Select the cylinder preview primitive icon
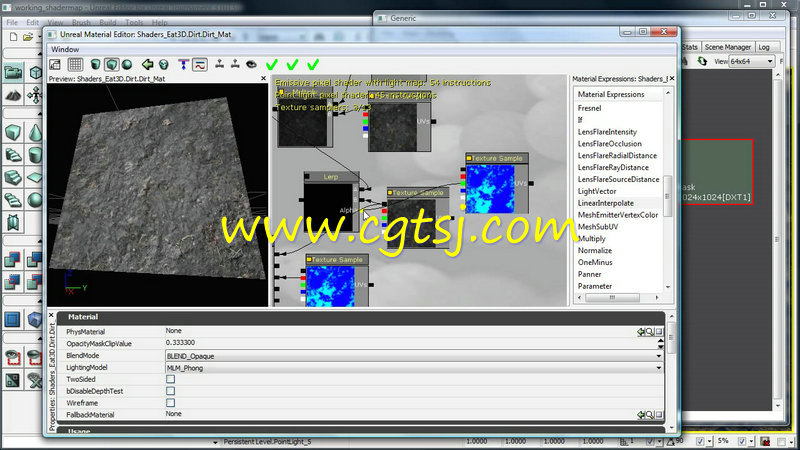The height and width of the screenshot is (450, 800). [x=95, y=65]
